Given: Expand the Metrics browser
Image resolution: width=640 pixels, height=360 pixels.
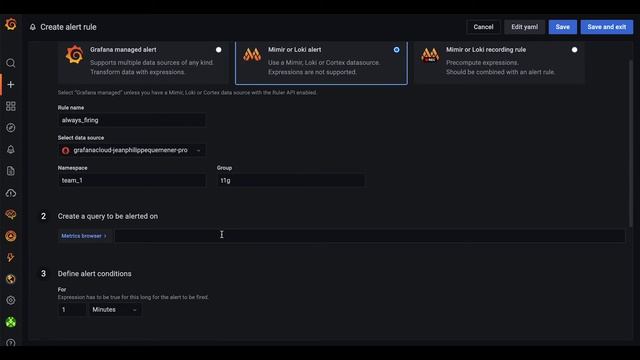Looking at the screenshot, I should point(84,236).
